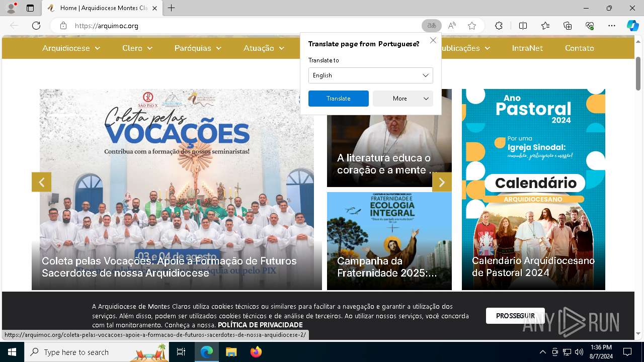Click the taskbar search box
Screen dimensions: 644x362
[98, 352]
